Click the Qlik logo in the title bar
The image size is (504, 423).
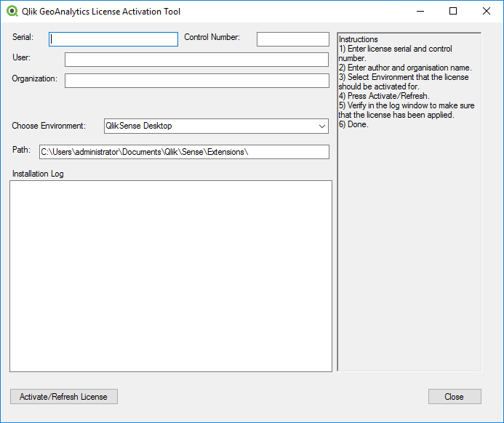pyautogui.click(x=12, y=12)
